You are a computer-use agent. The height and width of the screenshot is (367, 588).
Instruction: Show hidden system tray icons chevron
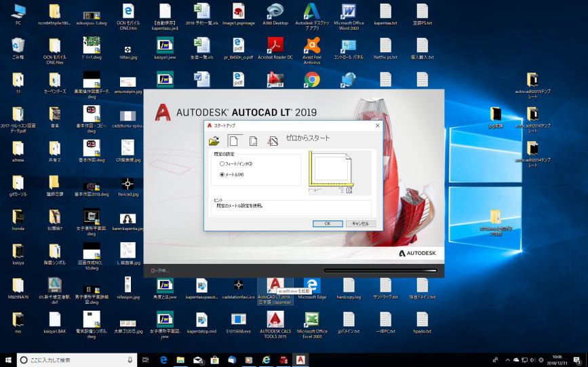(508, 360)
